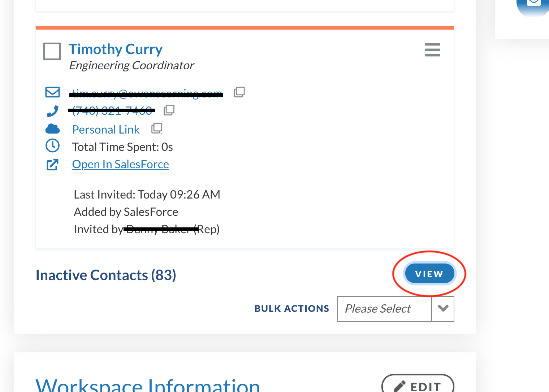Viewport: 549px width, 392px height.
Task: Click the redacted contact phone number
Action: [x=112, y=110]
